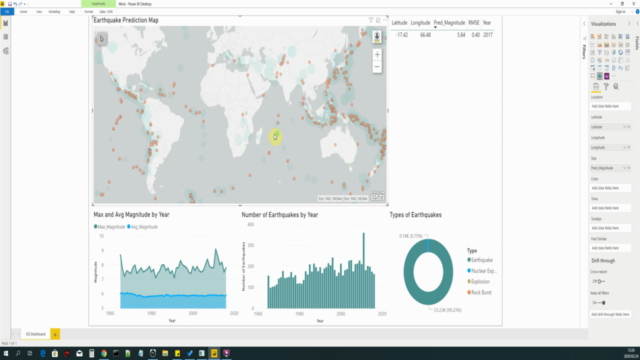Image resolution: width=640 pixels, height=360 pixels.
Task: Click the Save icon in quick access toolbar
Action: (10, 4)
